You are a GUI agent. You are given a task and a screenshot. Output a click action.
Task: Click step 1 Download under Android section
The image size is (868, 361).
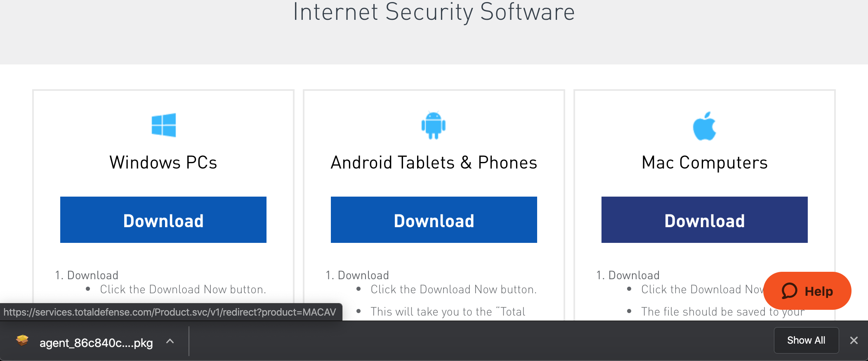point(357,275)
